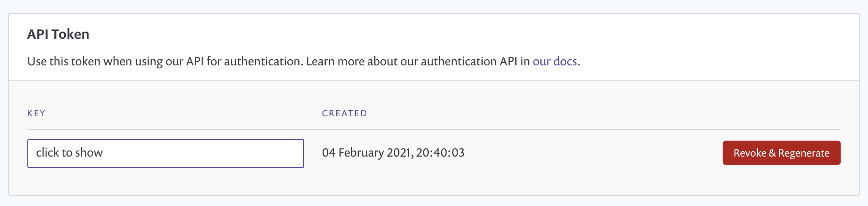Image resolution: width=868 pixels, height=206 pixels.
Task: Click the word "docs." in the description
Action: (x=566, y=61)
